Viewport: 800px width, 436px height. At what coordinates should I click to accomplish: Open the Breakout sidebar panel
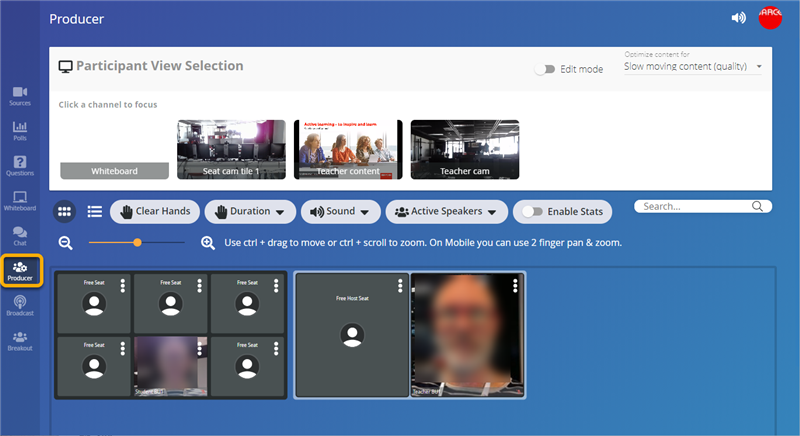20,341
